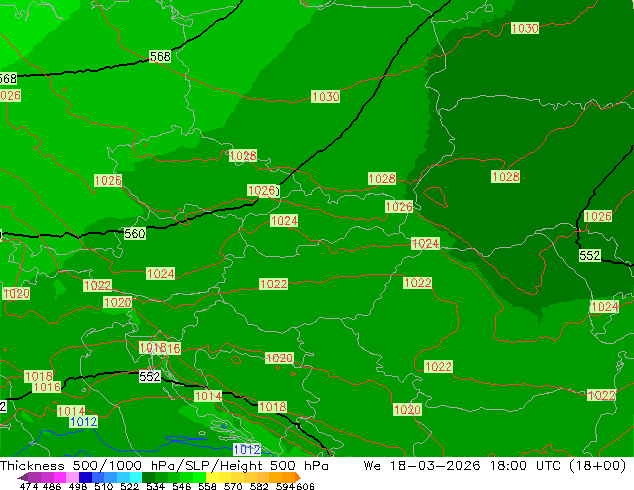Click the legend value 522
This screenshot has width=634, height=490.
coord(129,486)
